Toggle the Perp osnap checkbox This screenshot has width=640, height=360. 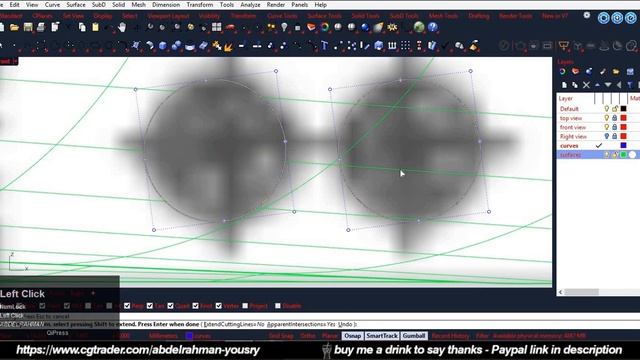[x=127, y=306]
